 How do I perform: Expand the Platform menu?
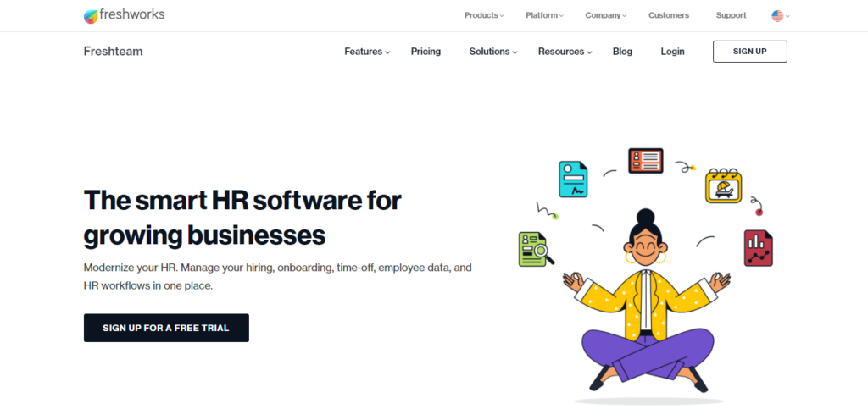[544, 15]
